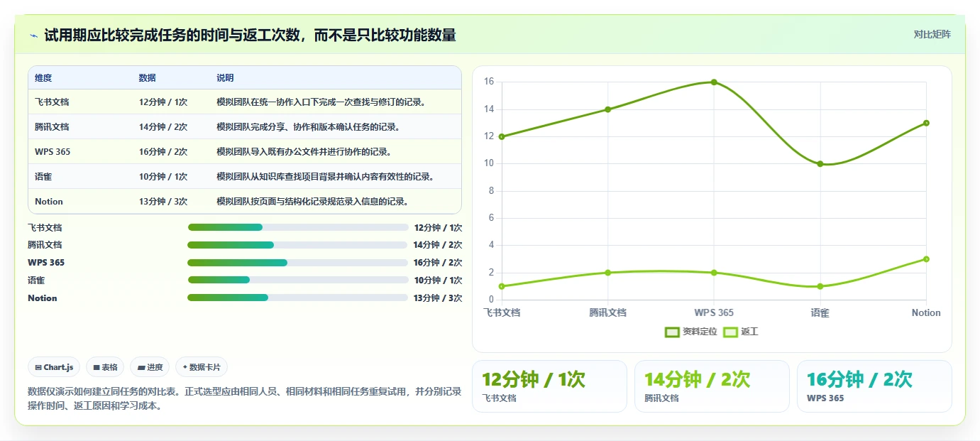Click the description starting 模拟团队完成分享
Viewport: 980px width, 441px height.
309,126
